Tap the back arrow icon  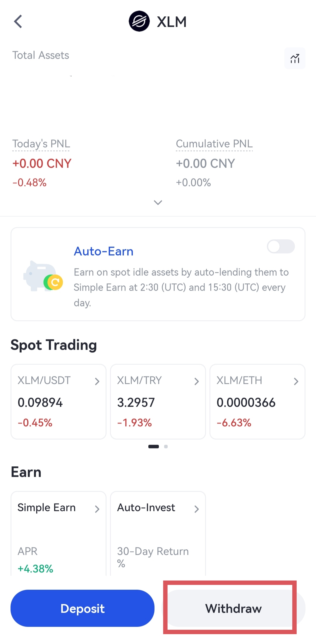pos(18,22)
